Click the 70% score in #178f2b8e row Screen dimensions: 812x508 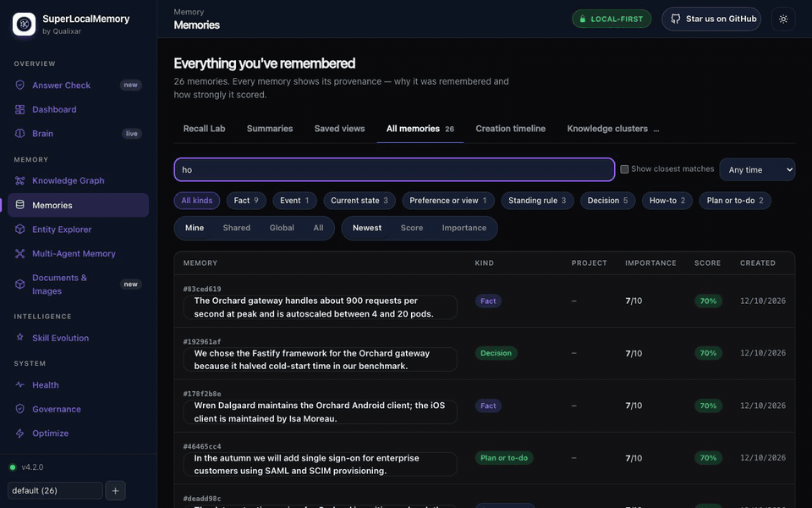[708, 406]
